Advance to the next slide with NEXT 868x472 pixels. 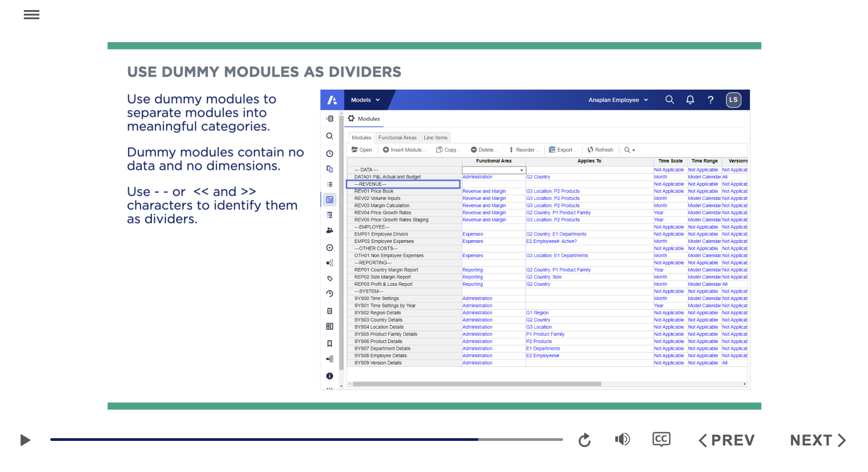coord(818,440)
